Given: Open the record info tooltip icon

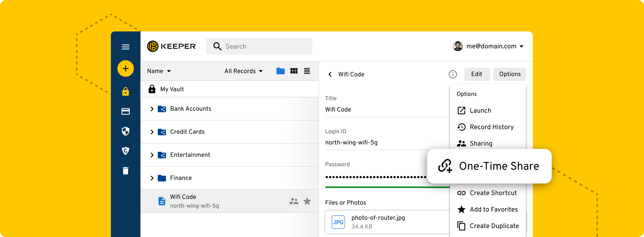Looking at the screenshot, I should pos(453,74).
